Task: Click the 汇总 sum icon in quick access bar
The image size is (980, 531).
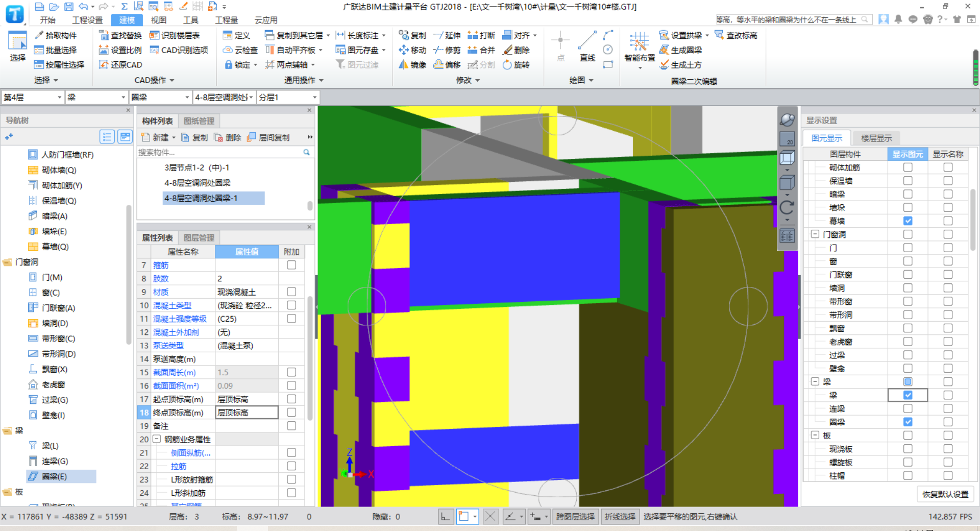Action: (x=124, y=7)
